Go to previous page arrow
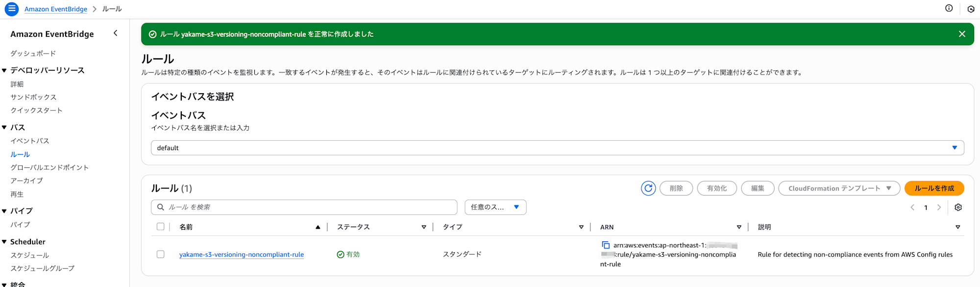Image resolution: width=980 pixels, height=287 pixels. pos(912,208)
